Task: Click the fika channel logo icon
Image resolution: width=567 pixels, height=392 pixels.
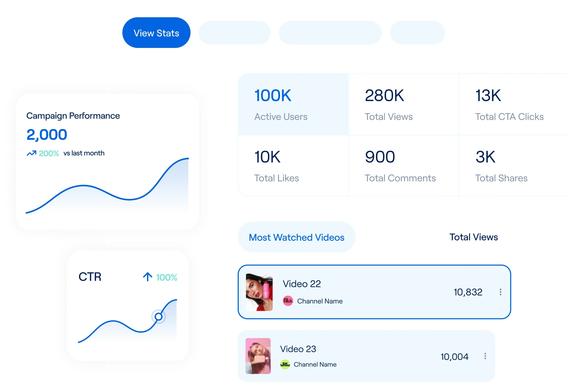Action: 288,301
